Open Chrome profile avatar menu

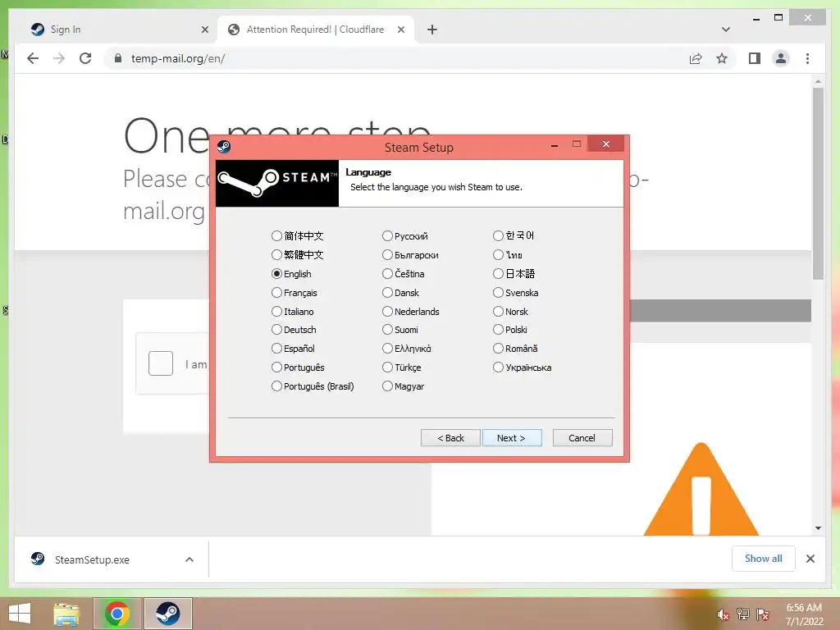pos(781,58)
